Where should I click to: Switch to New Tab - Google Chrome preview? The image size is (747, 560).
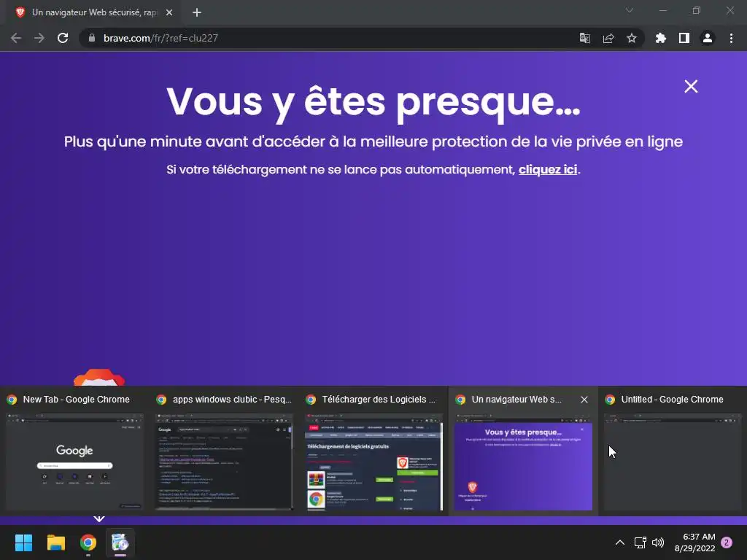point(74,451)
